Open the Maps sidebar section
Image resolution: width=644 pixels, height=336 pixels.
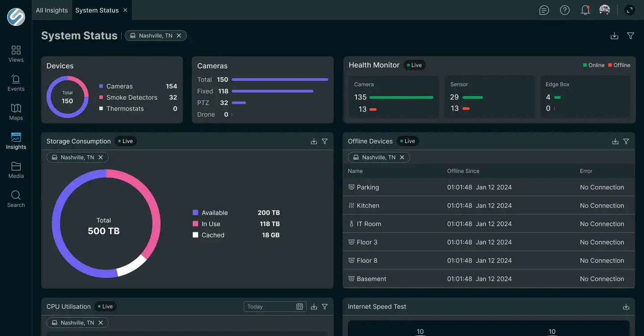pyautogui.click(x=16, y=112)
